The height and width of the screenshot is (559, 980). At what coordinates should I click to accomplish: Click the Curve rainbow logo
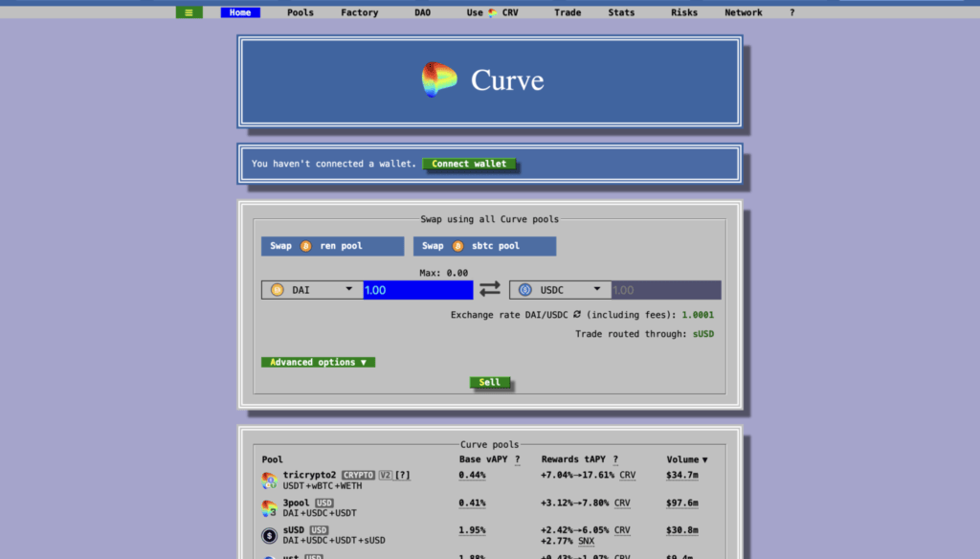click(439, 79)
